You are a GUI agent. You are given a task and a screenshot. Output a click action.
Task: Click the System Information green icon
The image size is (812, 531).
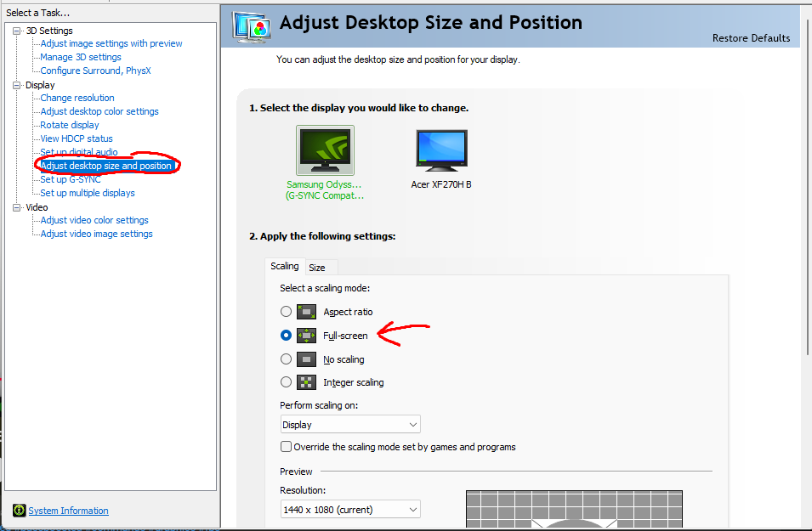[20, 511]
